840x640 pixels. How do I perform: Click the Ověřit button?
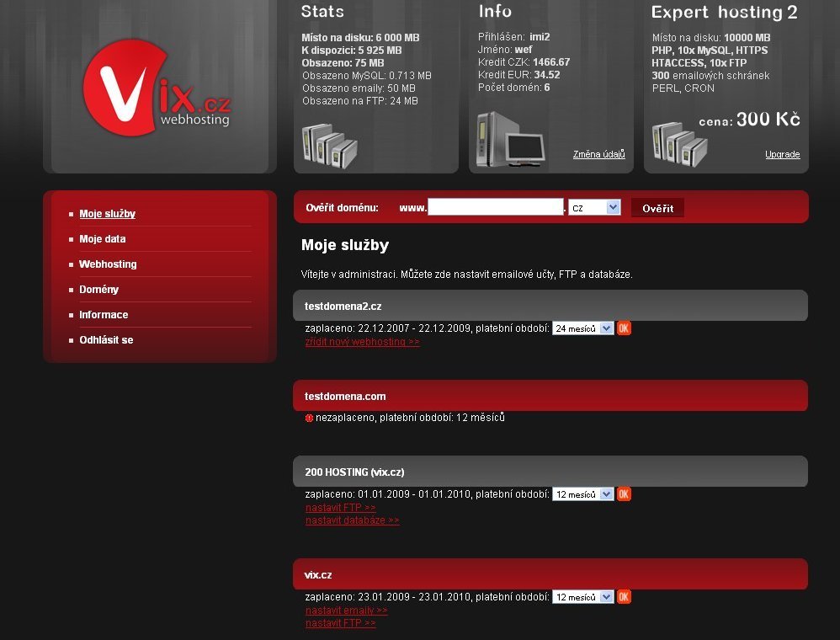click(657, 208)
